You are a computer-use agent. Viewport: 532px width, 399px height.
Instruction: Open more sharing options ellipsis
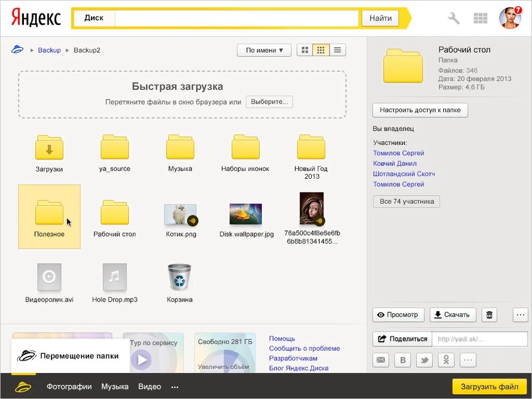(468, 360)
